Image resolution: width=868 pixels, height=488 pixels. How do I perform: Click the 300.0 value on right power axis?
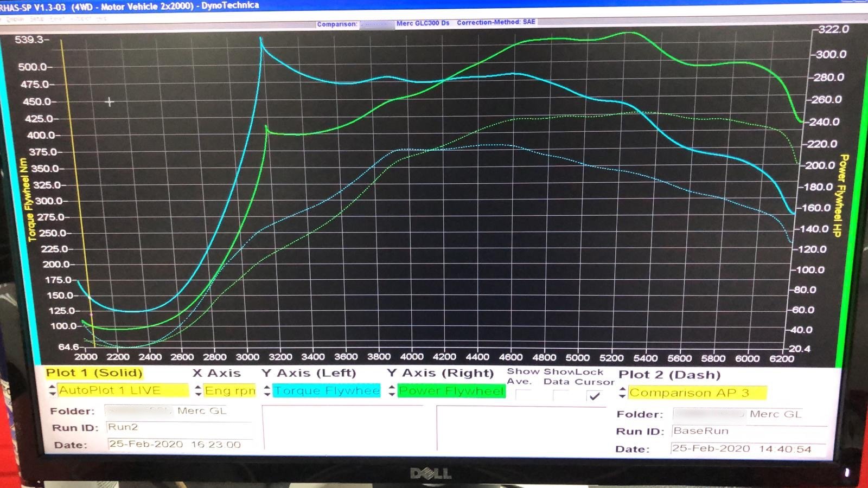click(x=831, y=54)
